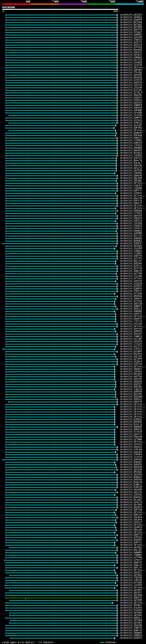Select the UniRef100_Q86QS5 label
Viewport: 146px width, 644px height.
click(131, 382)
